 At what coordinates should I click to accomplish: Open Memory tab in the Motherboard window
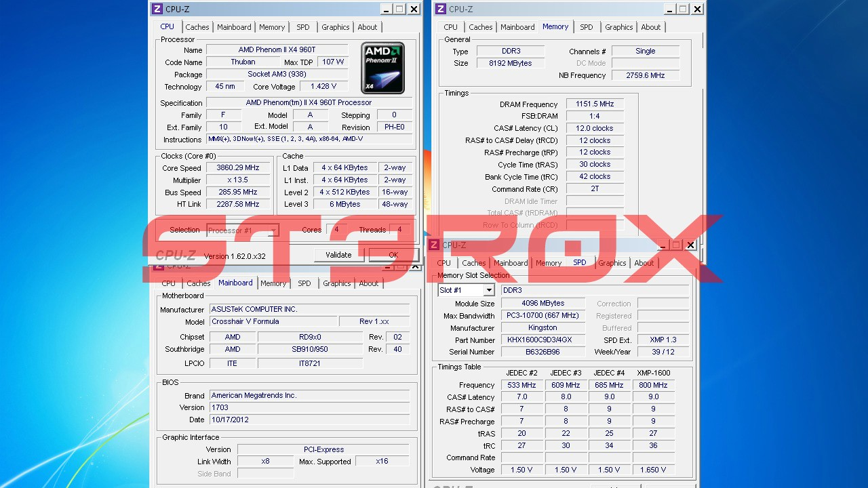pyautogui.click(x=273, y=283)
